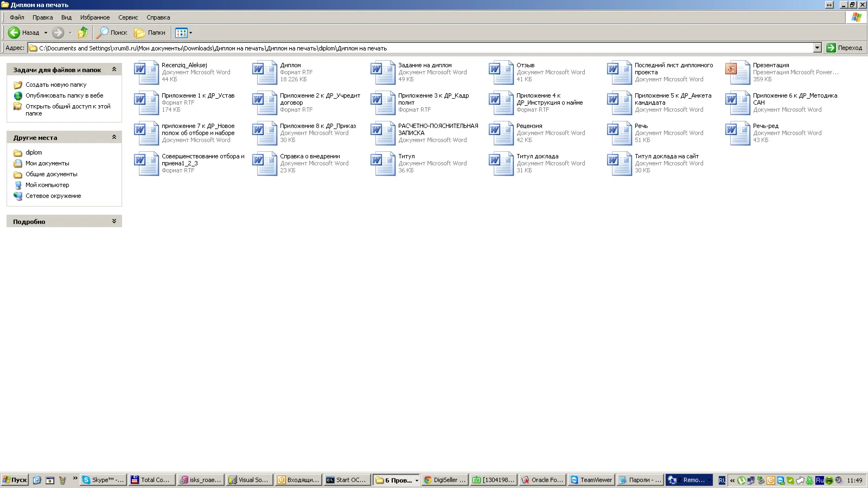
Task: Select the Диплом RTF file icon
Action: click(265, 73)
